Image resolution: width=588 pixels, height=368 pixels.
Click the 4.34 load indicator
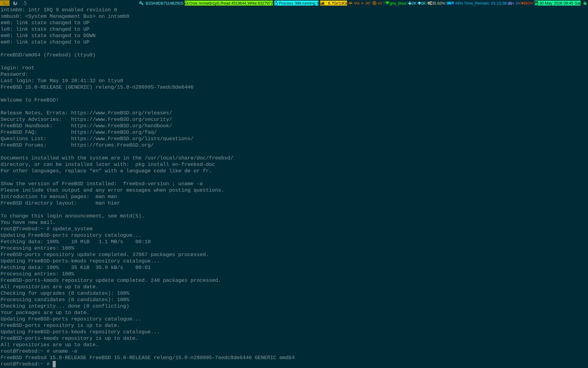514,3
